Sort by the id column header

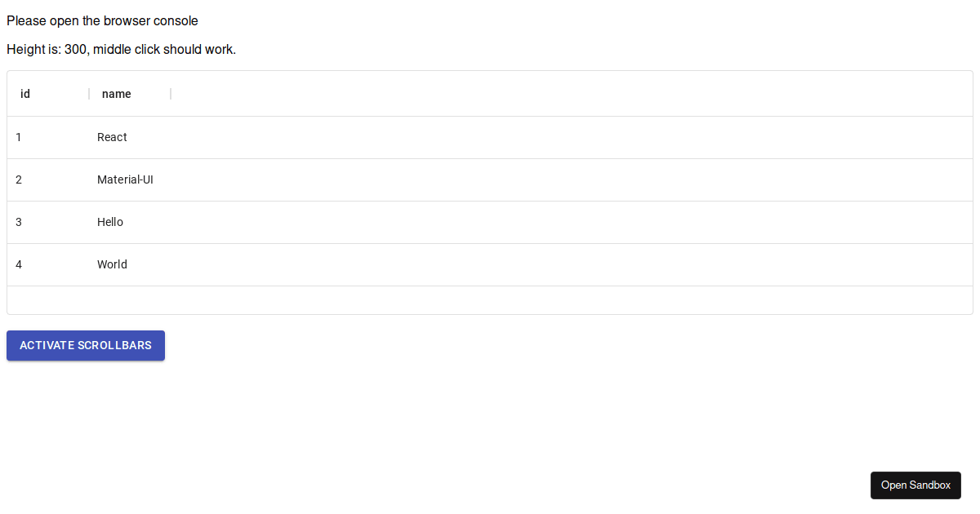click(25, 94)
